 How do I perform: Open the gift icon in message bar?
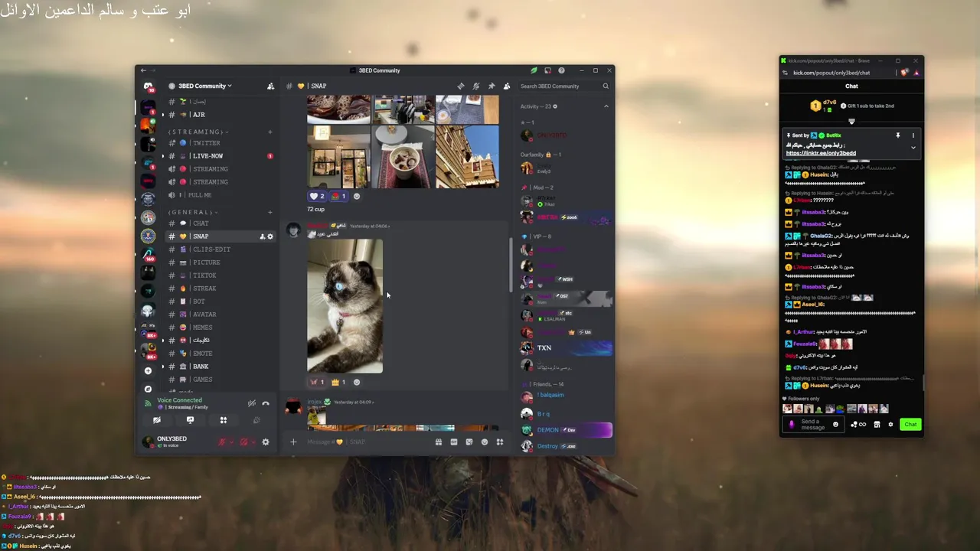pyautogui.click(x=438, y=442)
